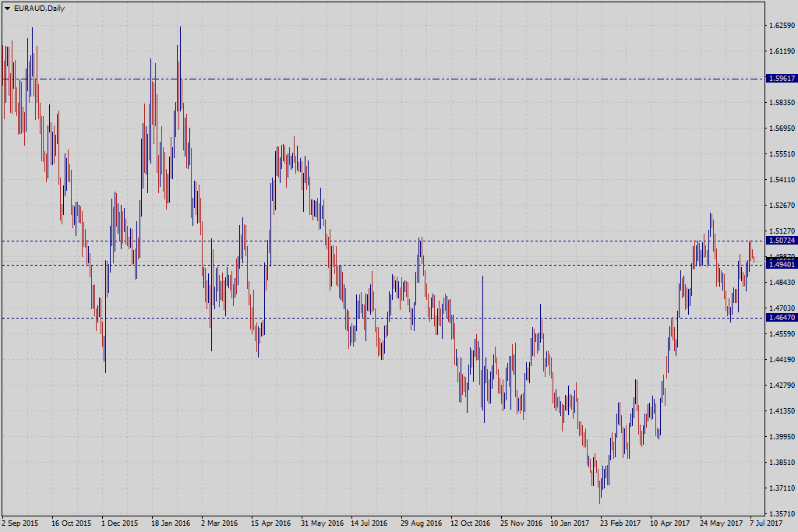798x532 pixels.
Task: Click the 1 Dec 2015 date label
Action: (119, 523)
